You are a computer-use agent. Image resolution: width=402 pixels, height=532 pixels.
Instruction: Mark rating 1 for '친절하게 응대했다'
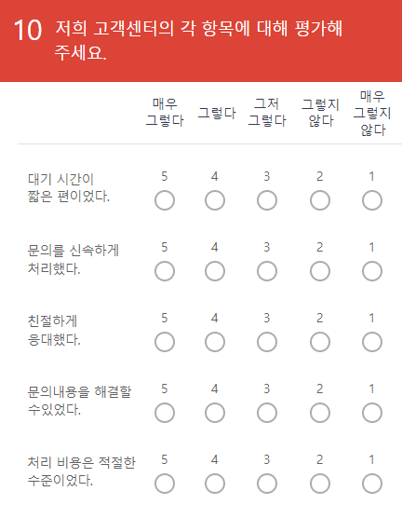click(372, 342)
